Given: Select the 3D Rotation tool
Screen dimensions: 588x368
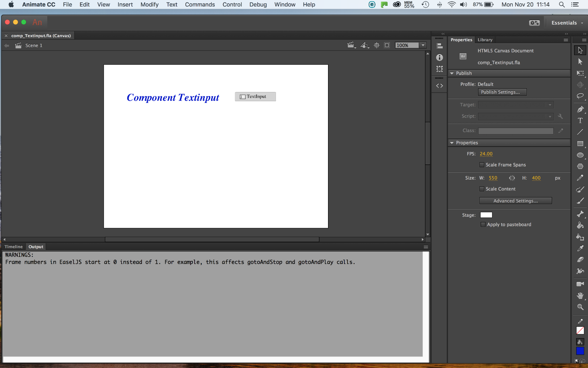Looking at the screenshot, I should click(x=580, y=85).
